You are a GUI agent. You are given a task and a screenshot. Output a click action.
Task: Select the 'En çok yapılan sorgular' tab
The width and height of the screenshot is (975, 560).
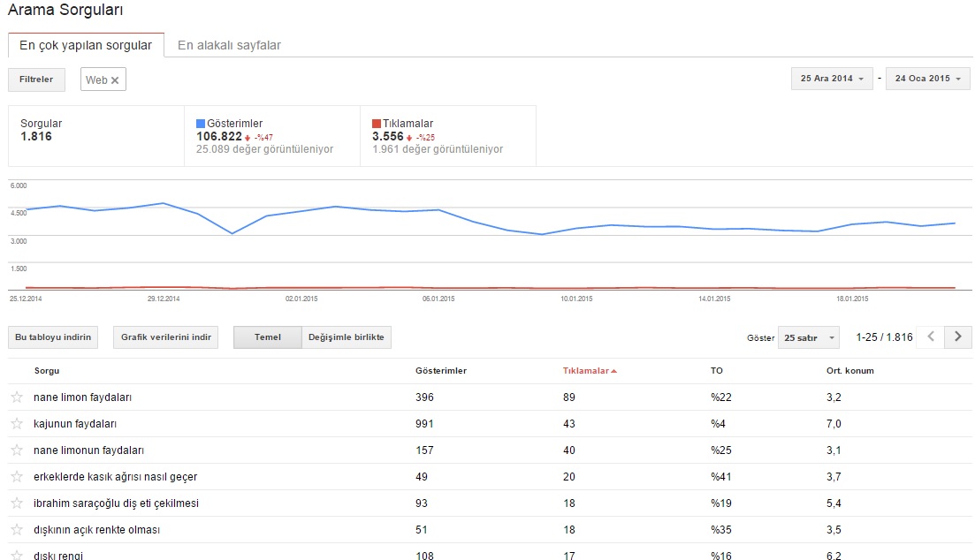point(86,45)
